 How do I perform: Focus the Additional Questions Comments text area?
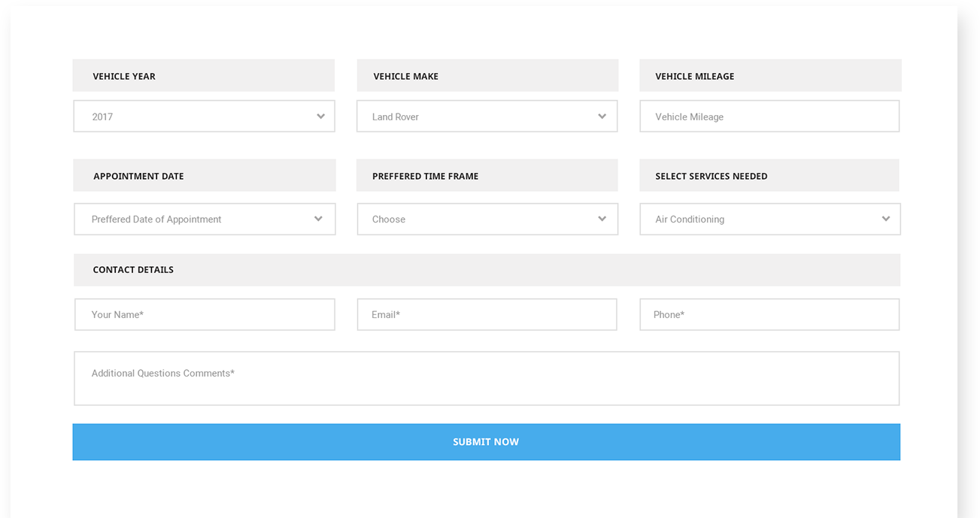(487, 378)
